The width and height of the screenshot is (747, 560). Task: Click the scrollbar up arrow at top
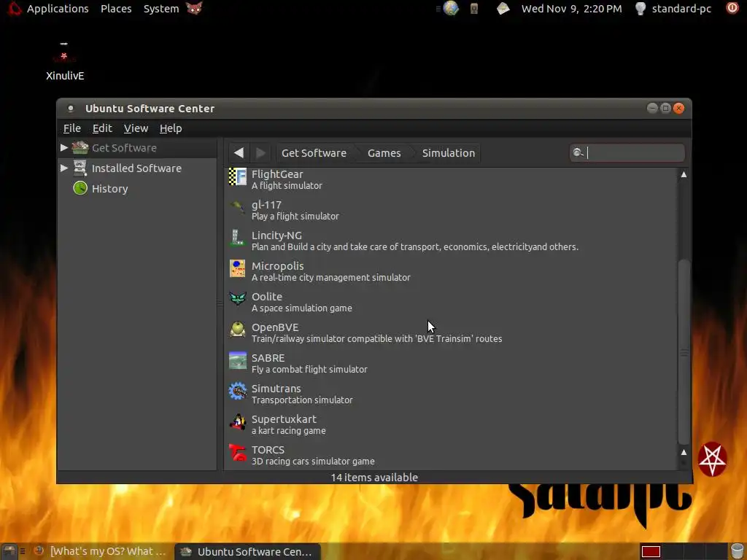684,174
